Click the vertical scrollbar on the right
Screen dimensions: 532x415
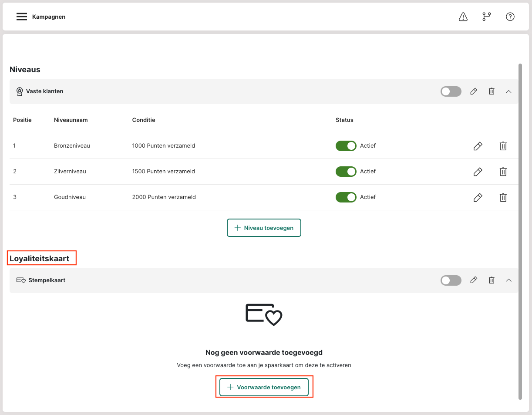pyautogui.click(x=520, y=231)
